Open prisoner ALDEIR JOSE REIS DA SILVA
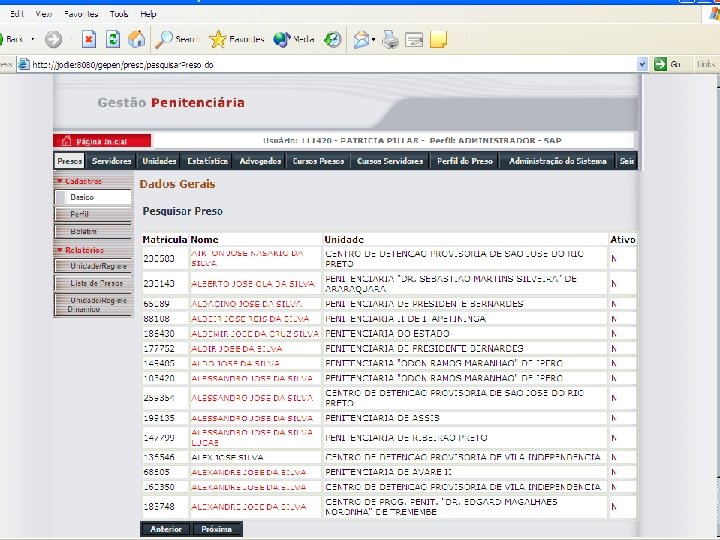The image size is (720, 540). (x=250, y=319)
